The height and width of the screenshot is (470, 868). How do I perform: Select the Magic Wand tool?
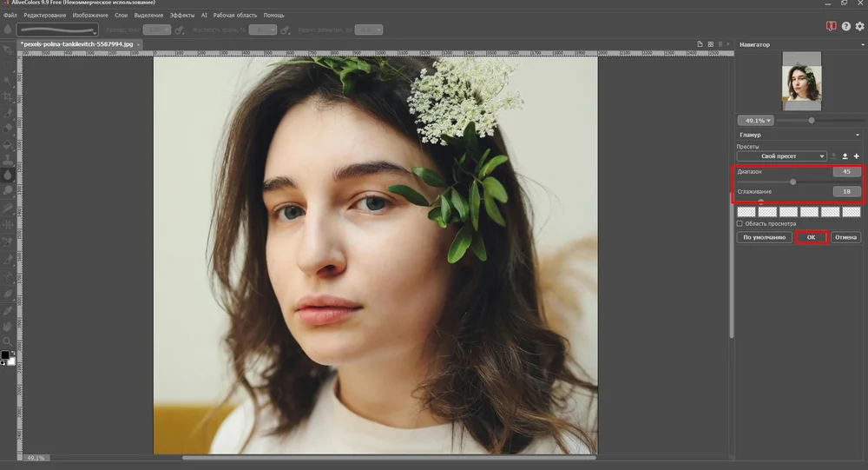coord(7,81)
